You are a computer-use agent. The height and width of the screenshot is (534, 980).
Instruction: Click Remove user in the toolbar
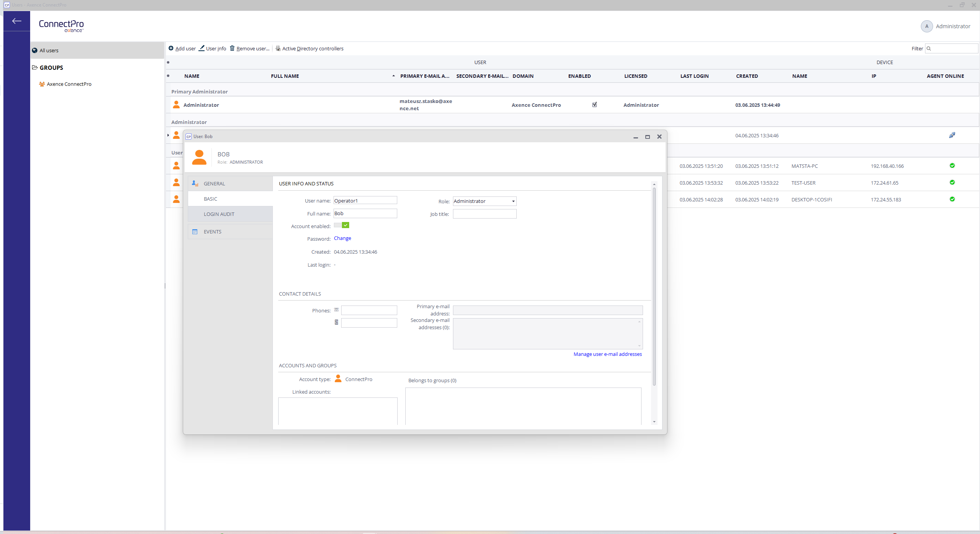coord(250,48)
